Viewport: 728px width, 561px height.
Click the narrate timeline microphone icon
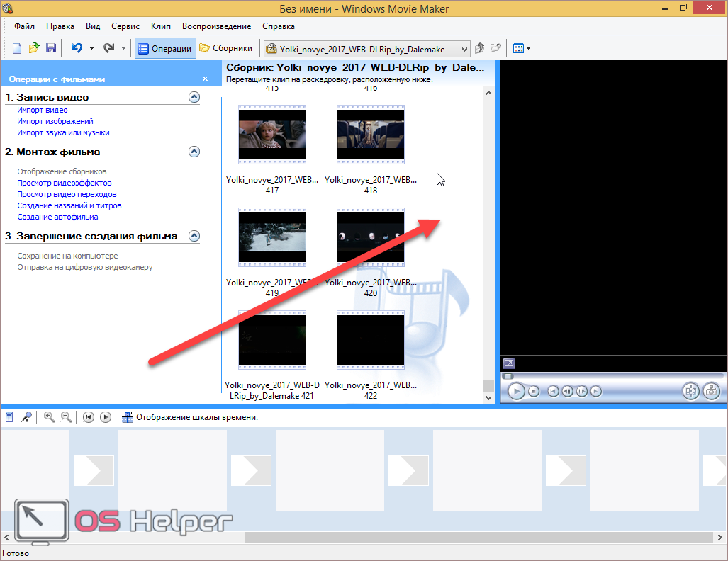tap(26, 417)
